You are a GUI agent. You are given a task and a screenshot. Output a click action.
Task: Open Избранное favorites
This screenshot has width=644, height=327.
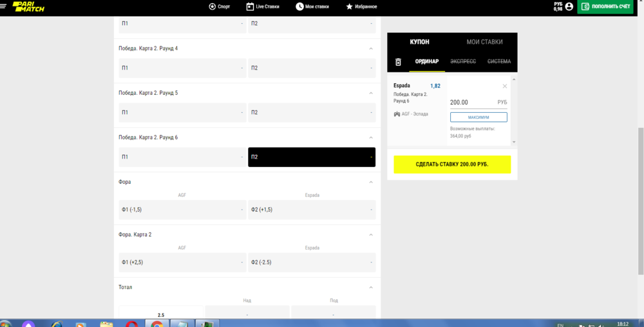click(x=361, y=6)
